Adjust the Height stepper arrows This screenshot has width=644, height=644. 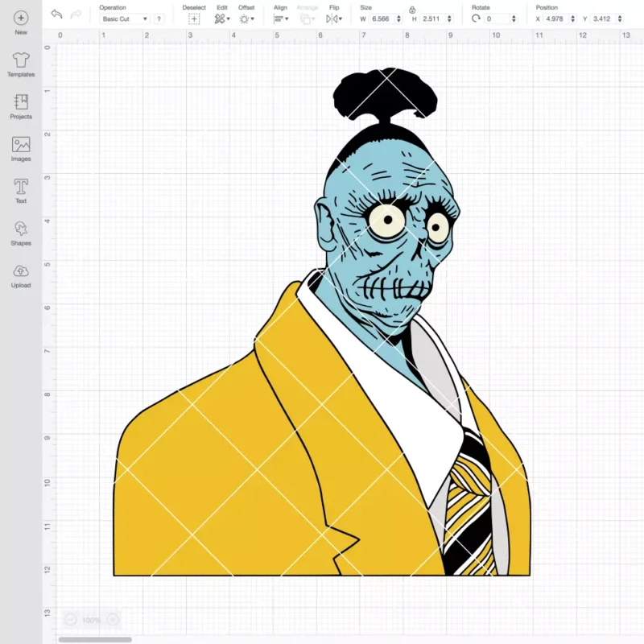coord(449,19)
